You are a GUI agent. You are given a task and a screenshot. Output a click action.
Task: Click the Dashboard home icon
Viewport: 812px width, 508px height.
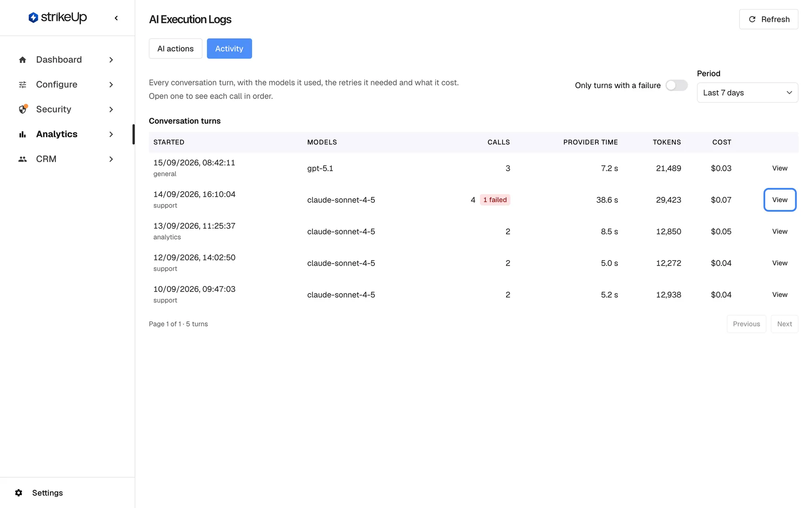coord(23,60)
